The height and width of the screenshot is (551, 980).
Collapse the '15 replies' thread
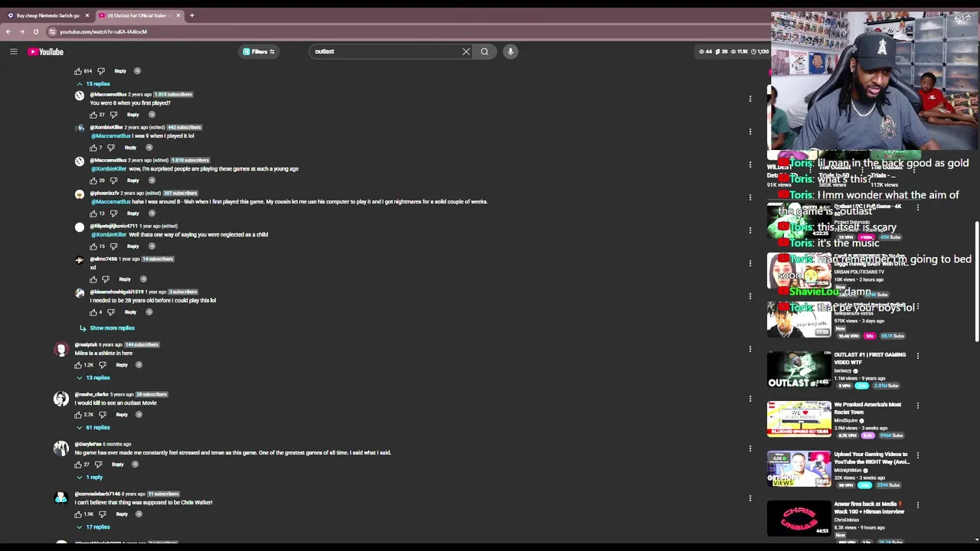coord(93,83)
